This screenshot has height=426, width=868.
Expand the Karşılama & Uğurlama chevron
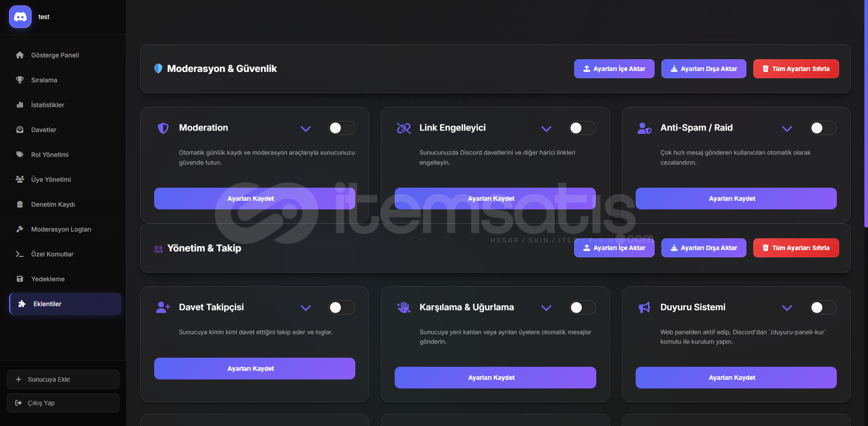546,308
